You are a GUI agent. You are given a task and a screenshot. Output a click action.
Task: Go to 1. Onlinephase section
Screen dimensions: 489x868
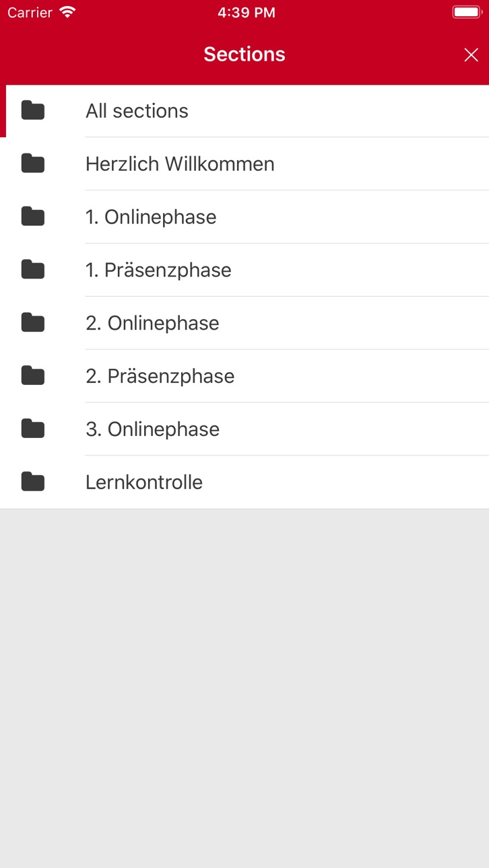point(151,217)
